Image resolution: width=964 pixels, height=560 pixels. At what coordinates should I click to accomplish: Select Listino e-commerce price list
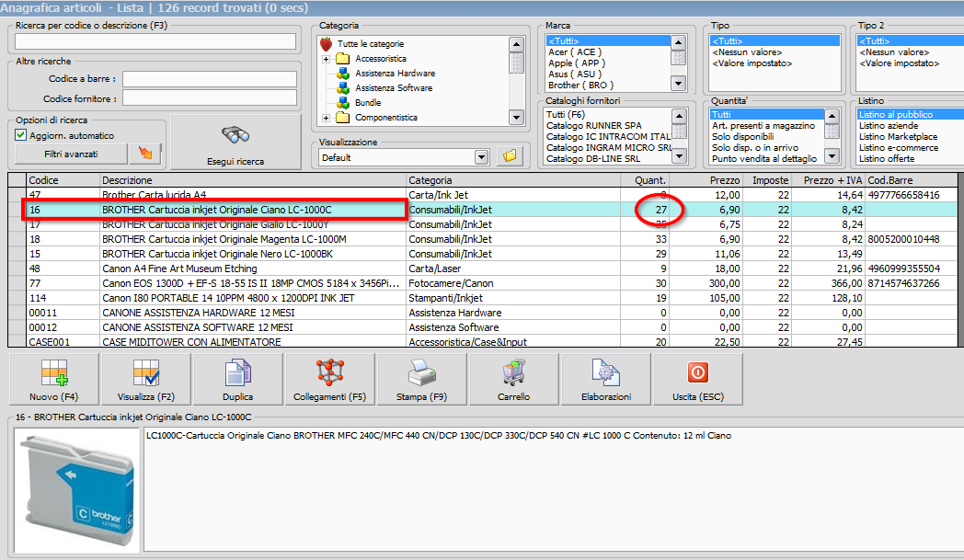[899, 147]
